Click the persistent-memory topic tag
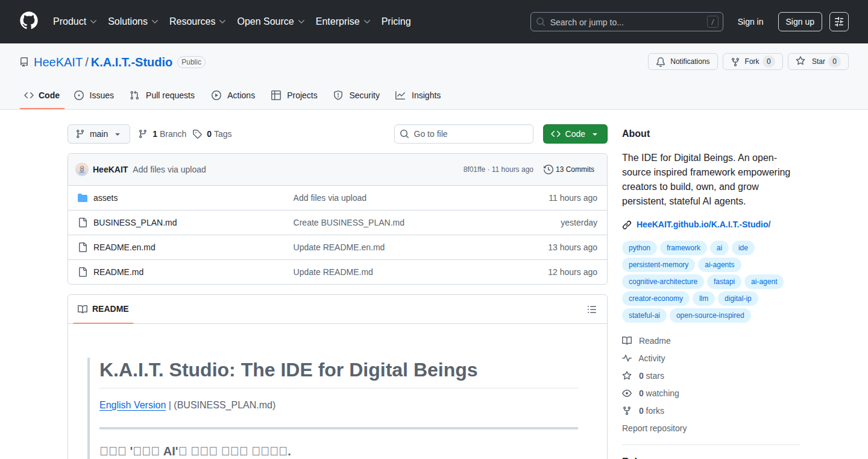 (658, 265)
